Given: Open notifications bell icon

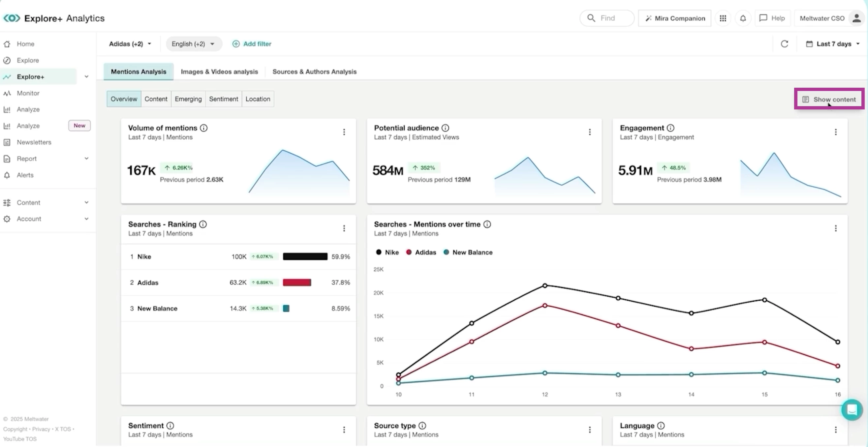Looking at the screenshot, I should [x=743, y=18].
